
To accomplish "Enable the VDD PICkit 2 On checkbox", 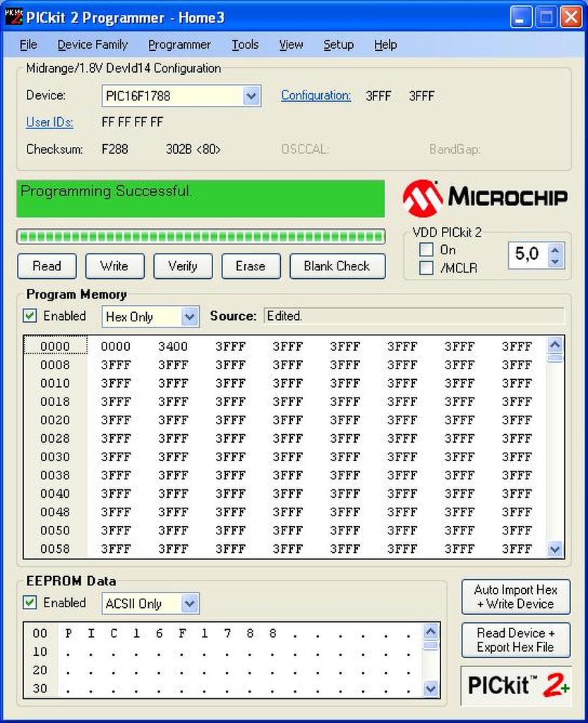I will coord(426,249).
